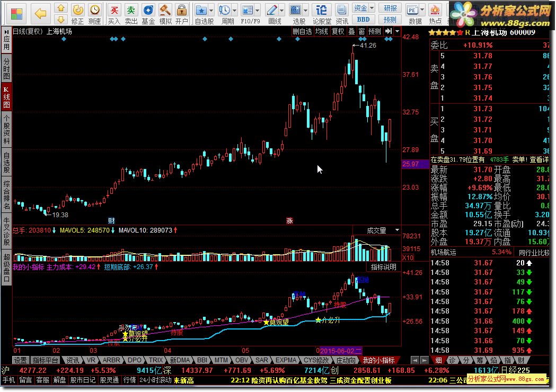The height and width of the screenshot is (392, 556).
Task: Open 指标平台 at the bottom
Action: 45,360
